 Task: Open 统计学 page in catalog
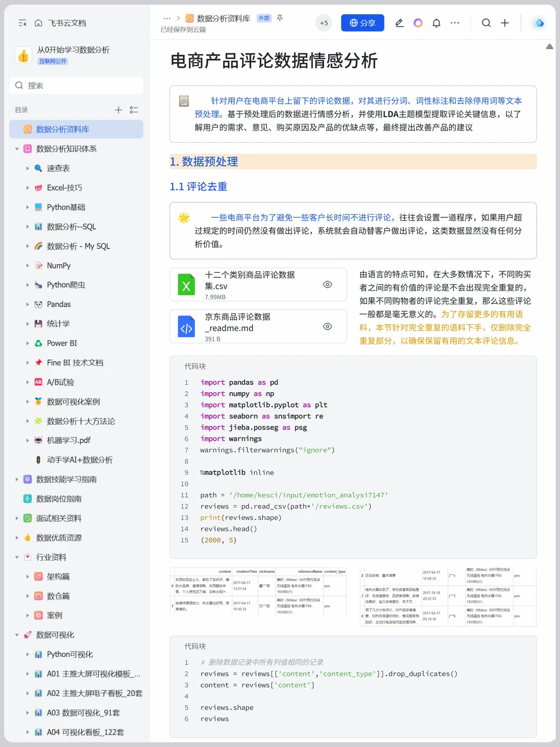coord(58,324)
